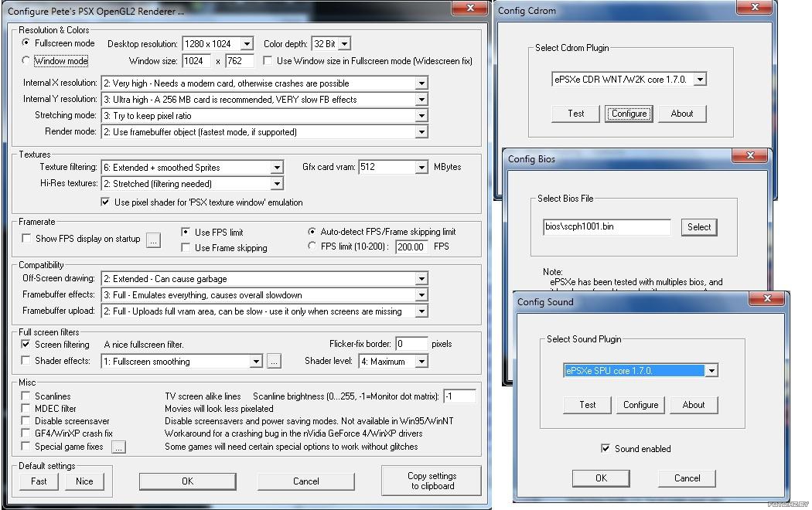Enable the MDEC filter checkbox

[26, 408]
